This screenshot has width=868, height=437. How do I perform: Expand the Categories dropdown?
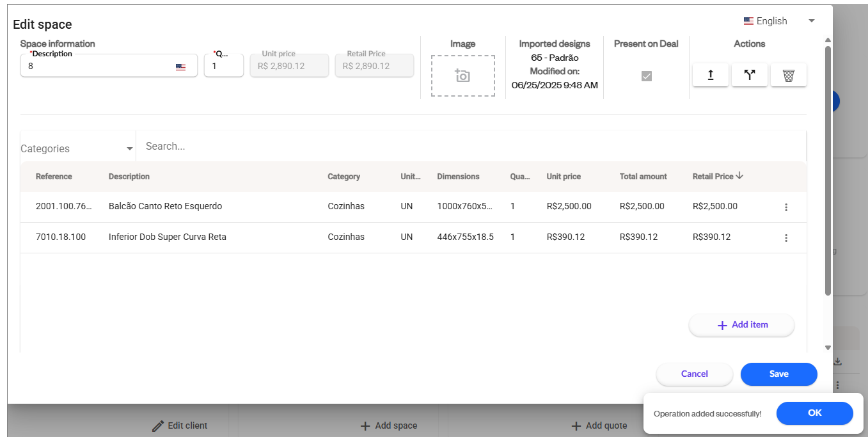click(x=77, y=148)
